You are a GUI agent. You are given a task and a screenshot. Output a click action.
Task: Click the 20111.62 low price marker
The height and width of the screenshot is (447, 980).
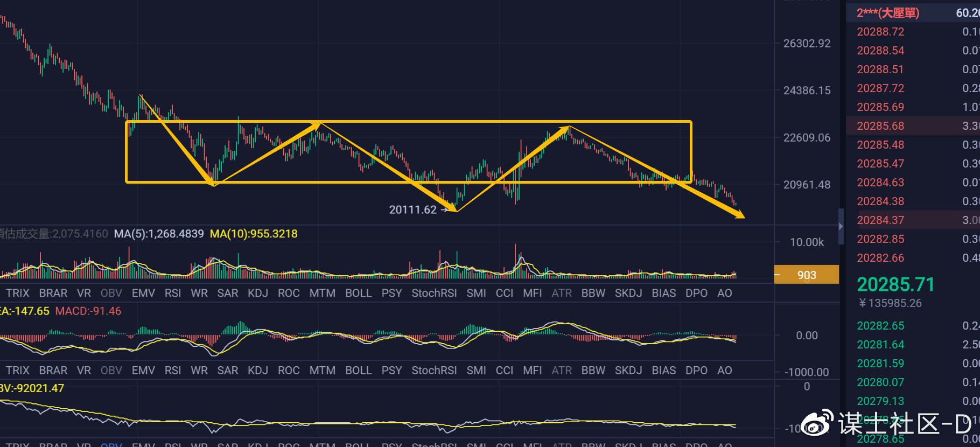[x=412, y=210]
